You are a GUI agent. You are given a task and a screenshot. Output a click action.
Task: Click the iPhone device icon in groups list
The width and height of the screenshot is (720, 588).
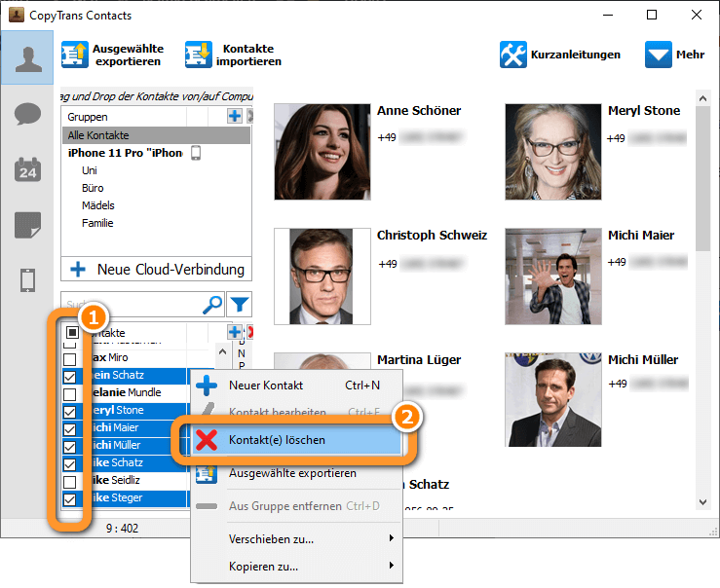[x=196, y=153]
